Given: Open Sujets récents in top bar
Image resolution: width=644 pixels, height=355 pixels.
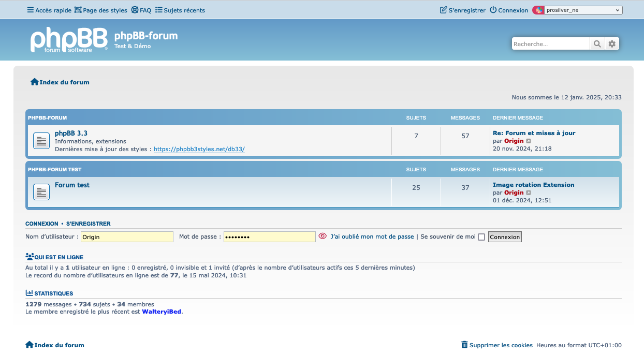Looking at the screenshot, I should [x=180, y=10].
